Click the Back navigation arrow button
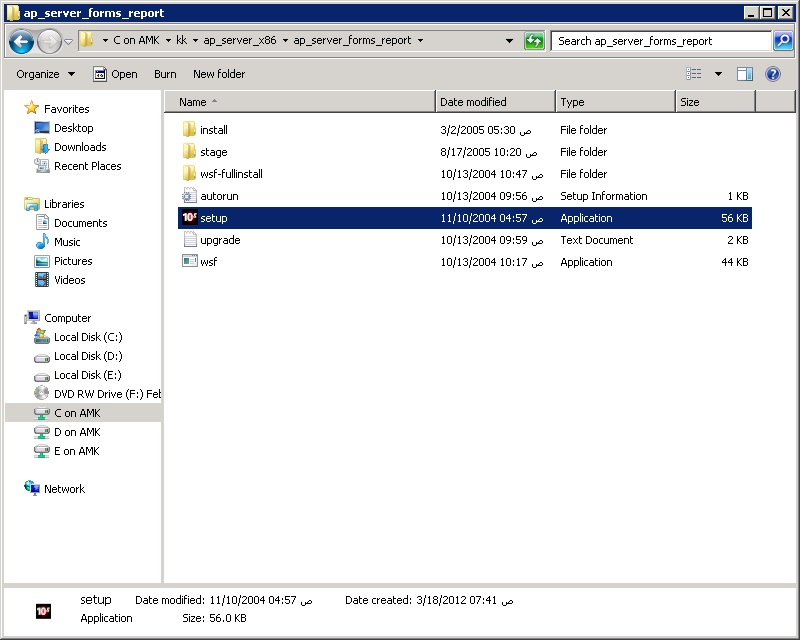 tap(21, 41)
